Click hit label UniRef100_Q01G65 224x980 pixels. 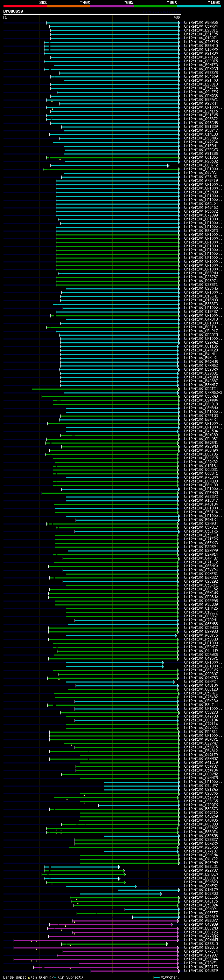click(x=201, y=158)
